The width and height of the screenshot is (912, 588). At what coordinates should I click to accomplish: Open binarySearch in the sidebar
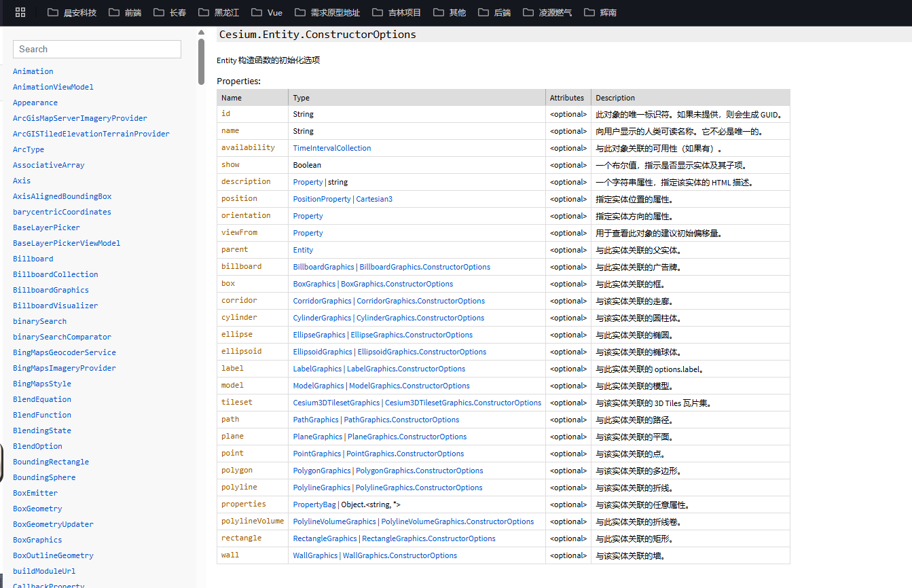pos(40,321)
